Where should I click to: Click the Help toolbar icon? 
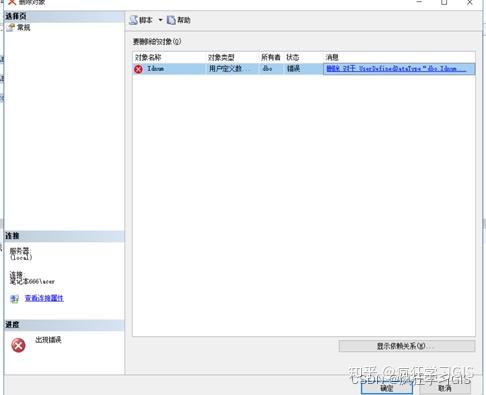(171, 20)
